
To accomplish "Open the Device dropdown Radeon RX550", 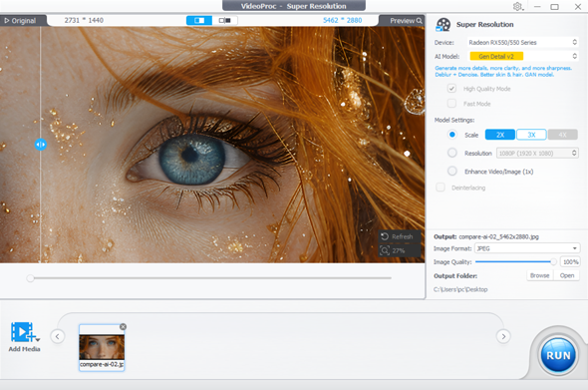I will 522,43.
